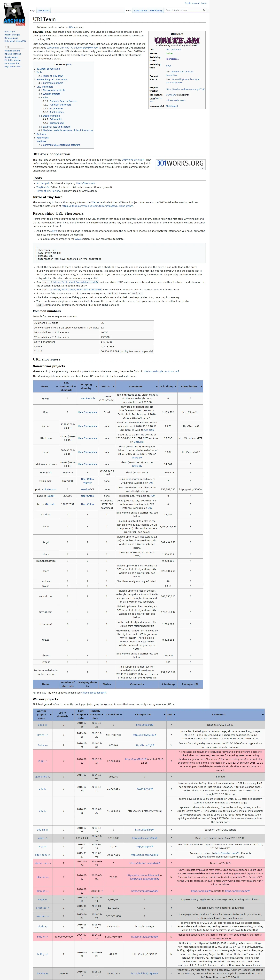The width and height of the screenshot is (280, 980).
Task: Open the Log in link
Action: 204,3
